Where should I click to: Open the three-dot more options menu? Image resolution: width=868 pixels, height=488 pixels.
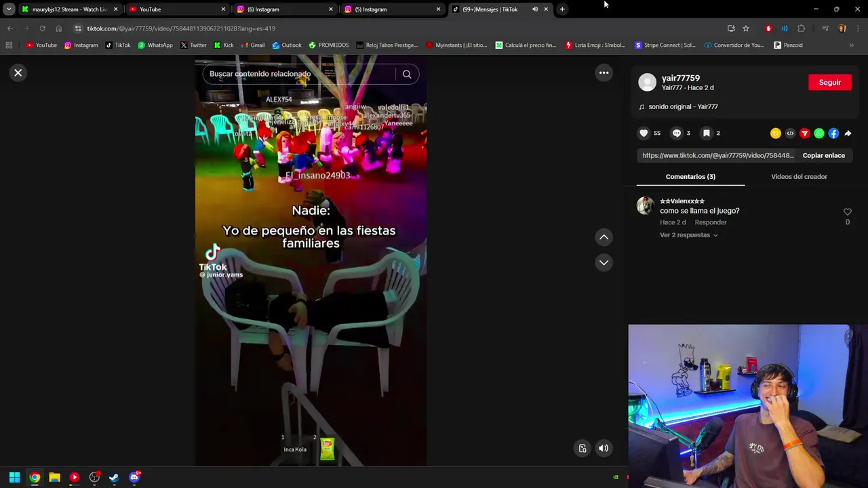pos(604,73)
